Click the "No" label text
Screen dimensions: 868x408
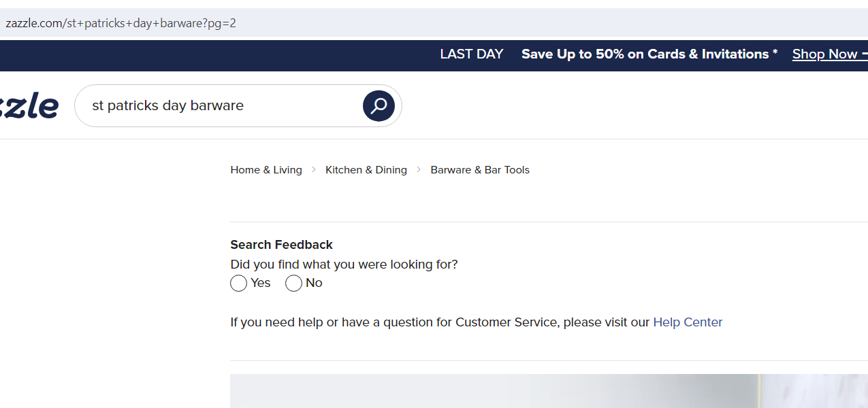click(x=314, y=283)
